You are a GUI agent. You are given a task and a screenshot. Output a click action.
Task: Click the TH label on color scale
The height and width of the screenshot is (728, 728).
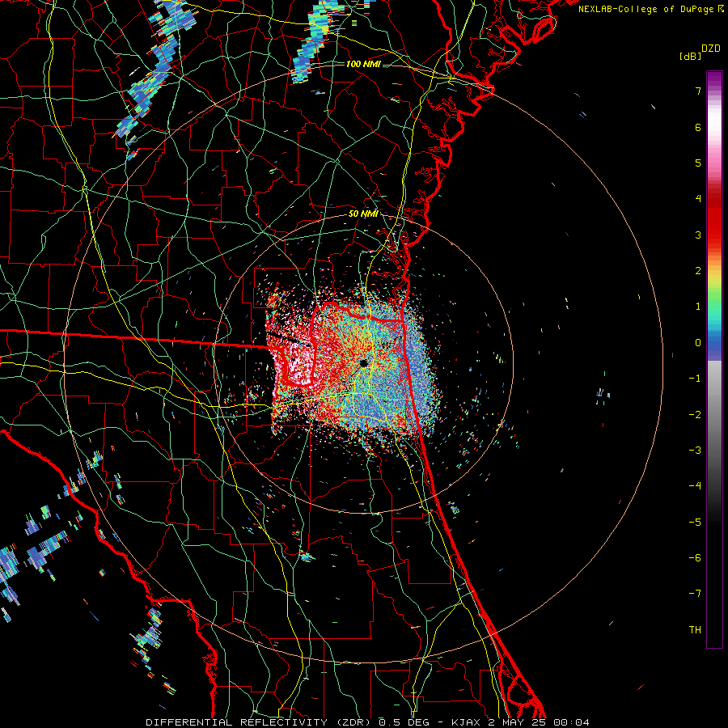[695, 630]
